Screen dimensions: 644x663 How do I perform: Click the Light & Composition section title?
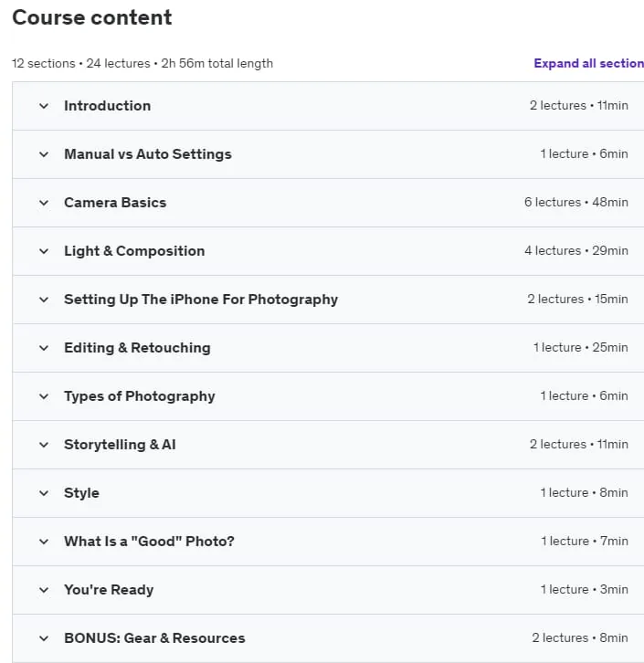click(134, 251)
